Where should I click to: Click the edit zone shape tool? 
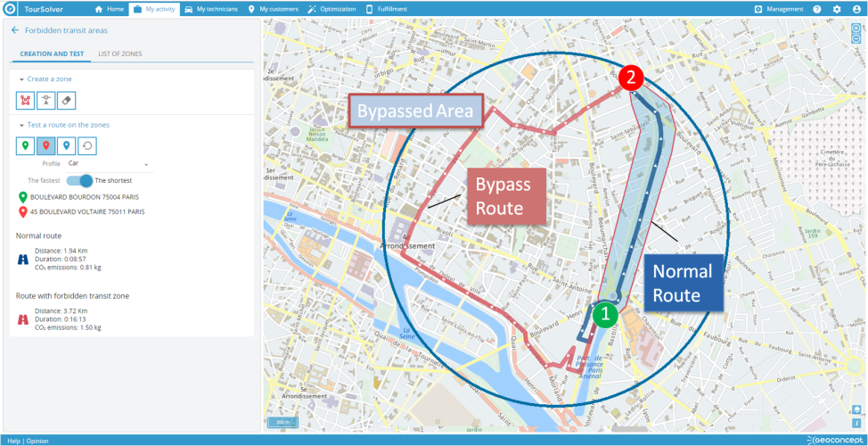point(45,101)
